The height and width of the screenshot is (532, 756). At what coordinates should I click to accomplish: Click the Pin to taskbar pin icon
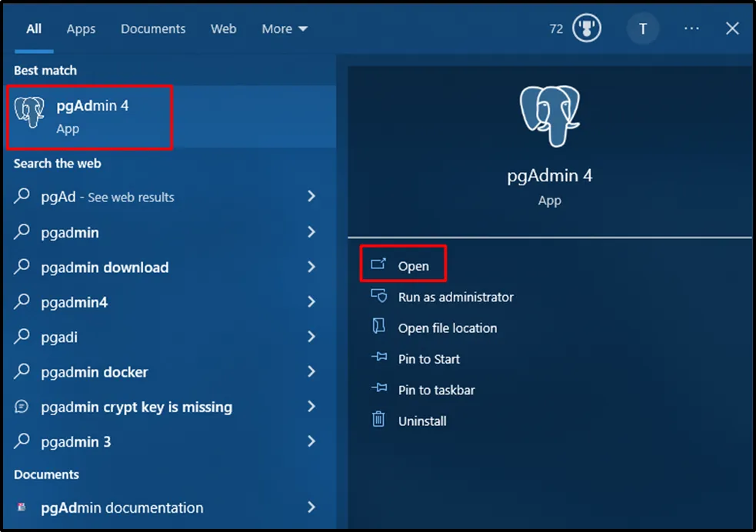click(x=378, y=389)
